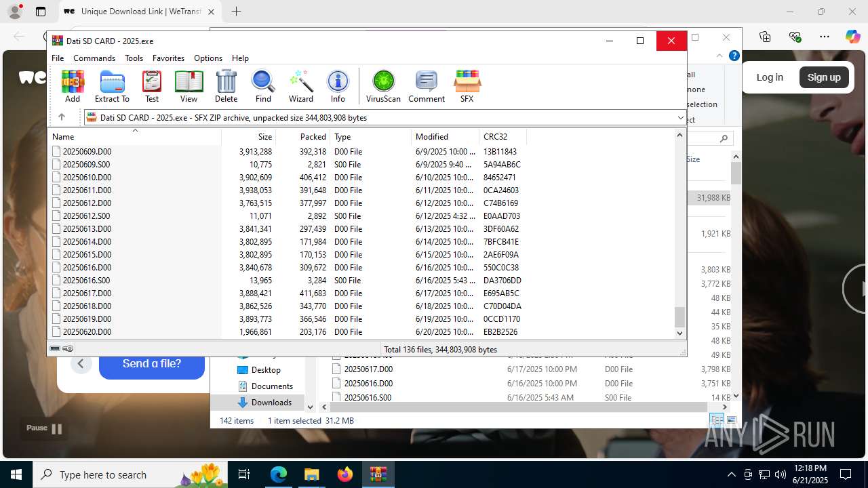Show hidden system tray icons
This screenshot has height=488, width=868.
point(731,474)
